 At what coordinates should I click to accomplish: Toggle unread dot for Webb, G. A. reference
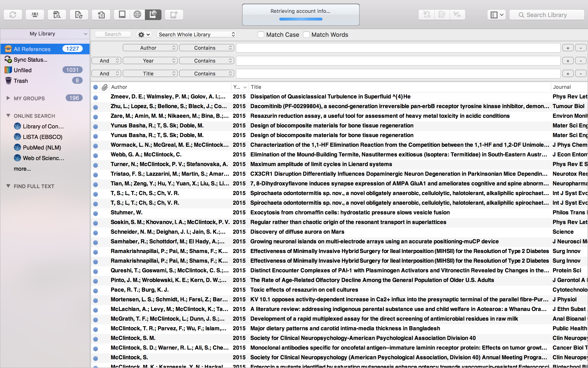(x=96, y=155)
